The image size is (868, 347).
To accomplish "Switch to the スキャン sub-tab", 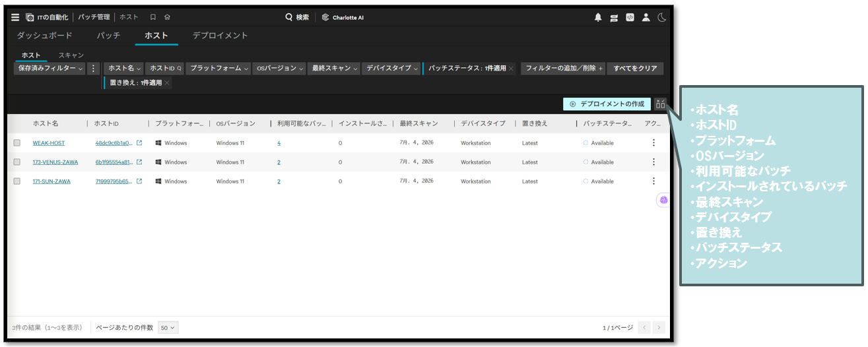I will pos(71,55).
